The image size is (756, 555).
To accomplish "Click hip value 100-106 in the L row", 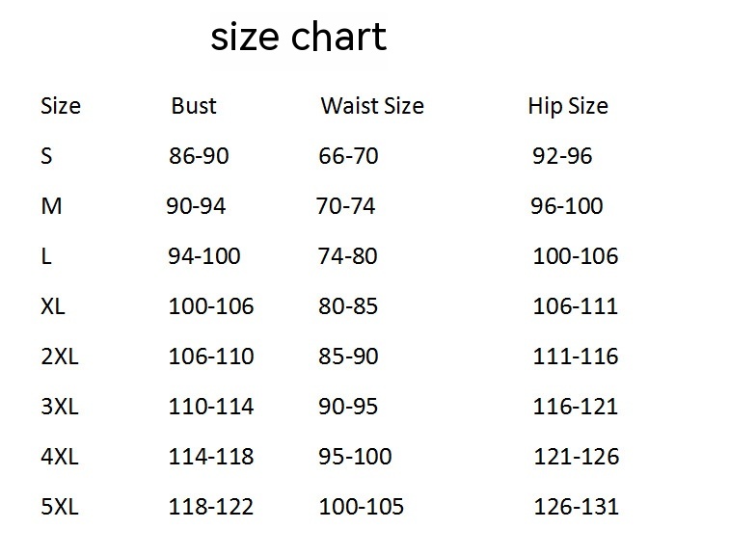I will (x=576, y=256).
